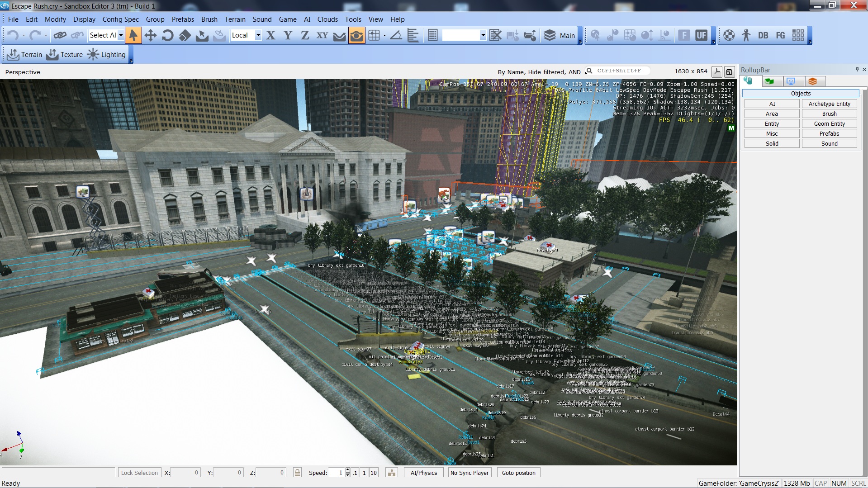Click the Undo arrow icon
868x488 pixels.
(13, 35)
